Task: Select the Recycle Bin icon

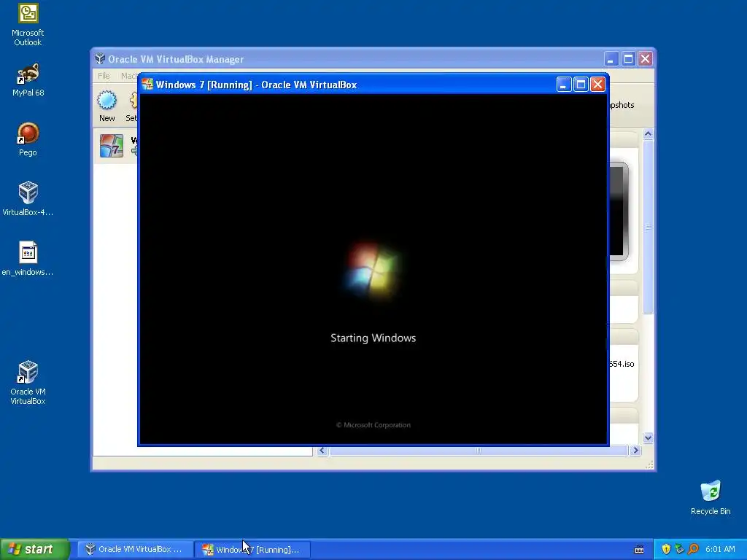Action: (x=711, y=497)
